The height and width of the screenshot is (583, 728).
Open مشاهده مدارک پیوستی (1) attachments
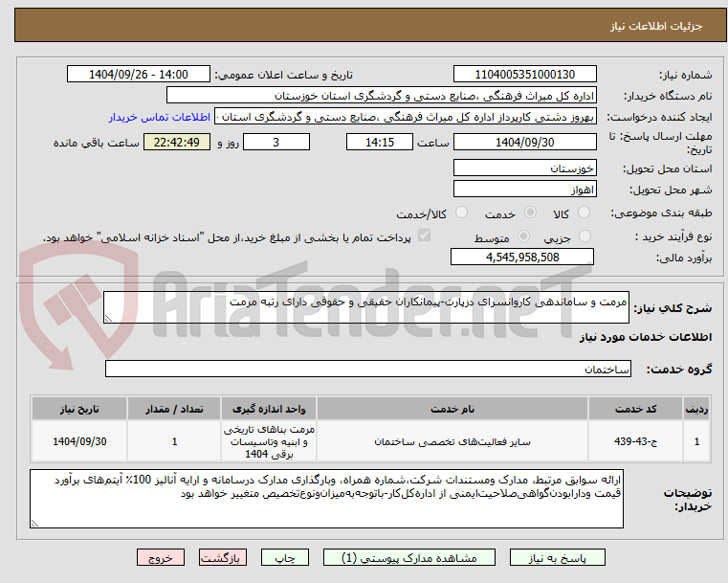[409, 557]
